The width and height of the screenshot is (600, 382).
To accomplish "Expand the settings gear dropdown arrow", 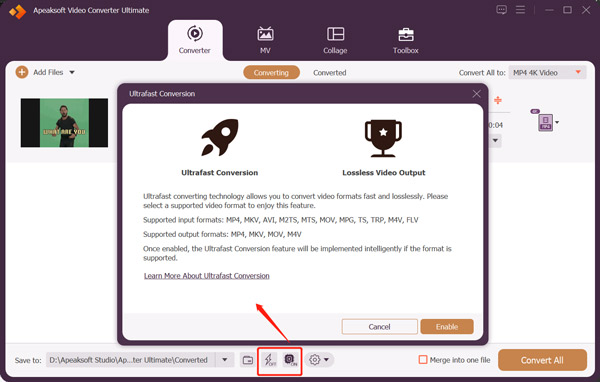I will 326,360.
